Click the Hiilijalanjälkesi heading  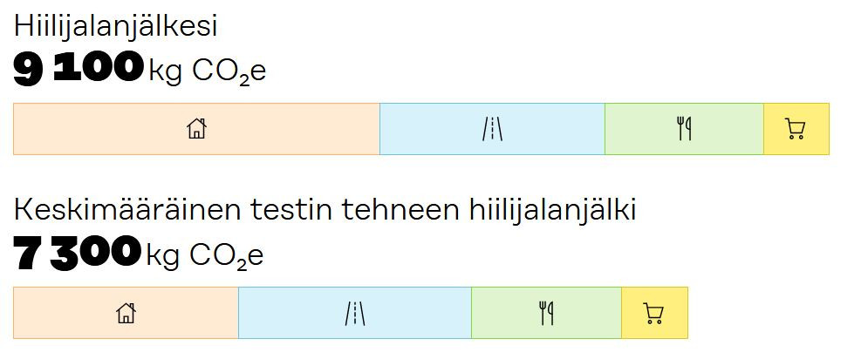point(115,26)
